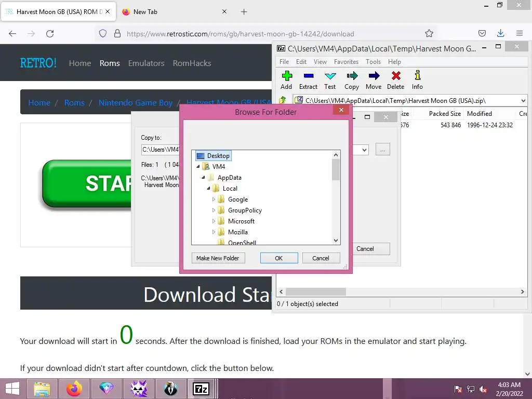This screenshot has height=399, width=532.
Task: Go up one folder level in 7-Zip
Action: pyautogui.click(x=282, y=100)
